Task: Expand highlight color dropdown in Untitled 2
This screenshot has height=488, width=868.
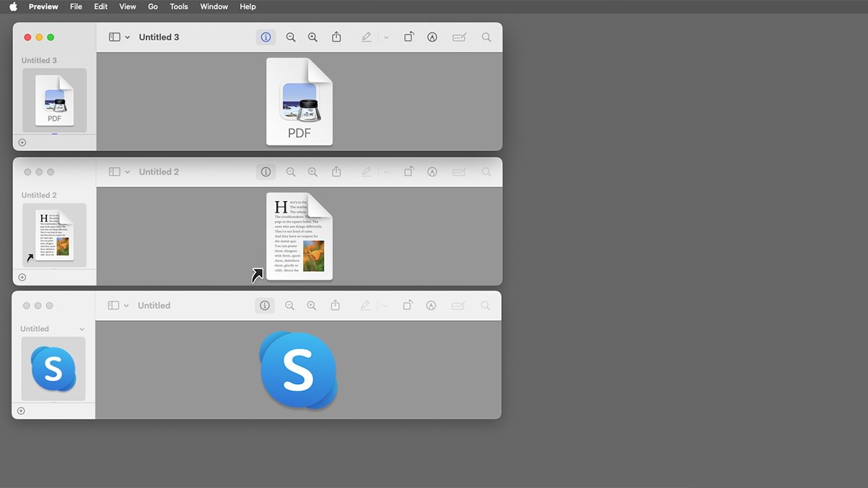Action: pos(386,171)
